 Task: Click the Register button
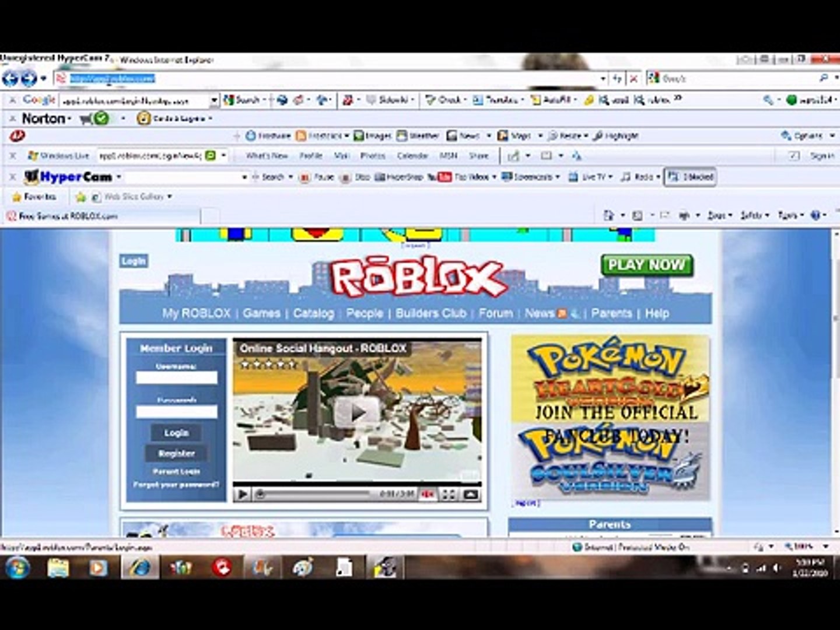pyautogui.click(x=176, y=453)
